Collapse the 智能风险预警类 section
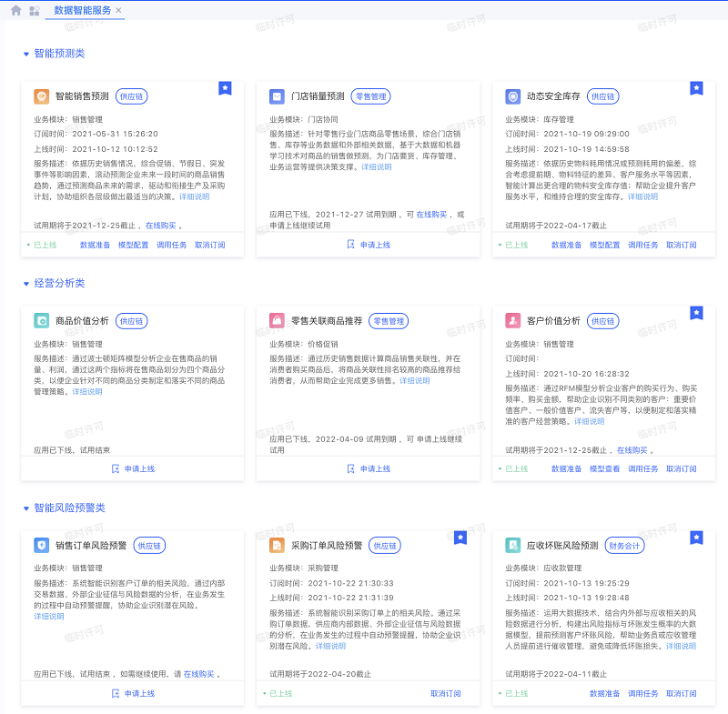 coord(26,508)
